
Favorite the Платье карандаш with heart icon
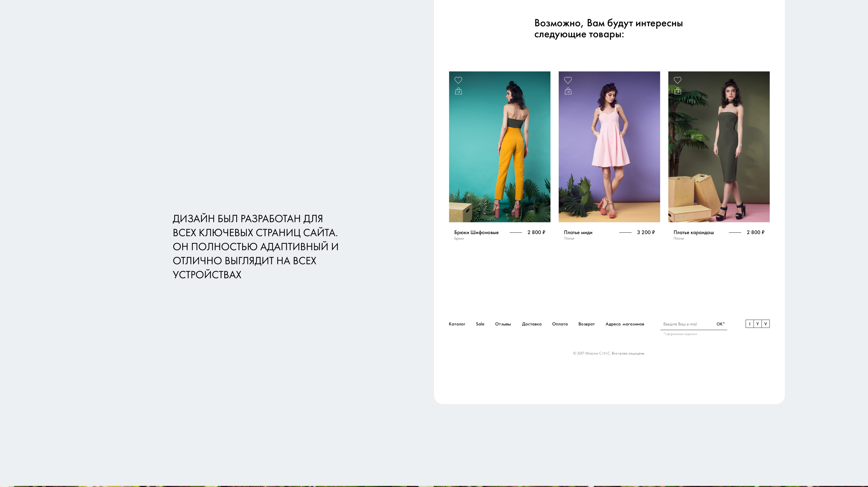coord(677,80)
